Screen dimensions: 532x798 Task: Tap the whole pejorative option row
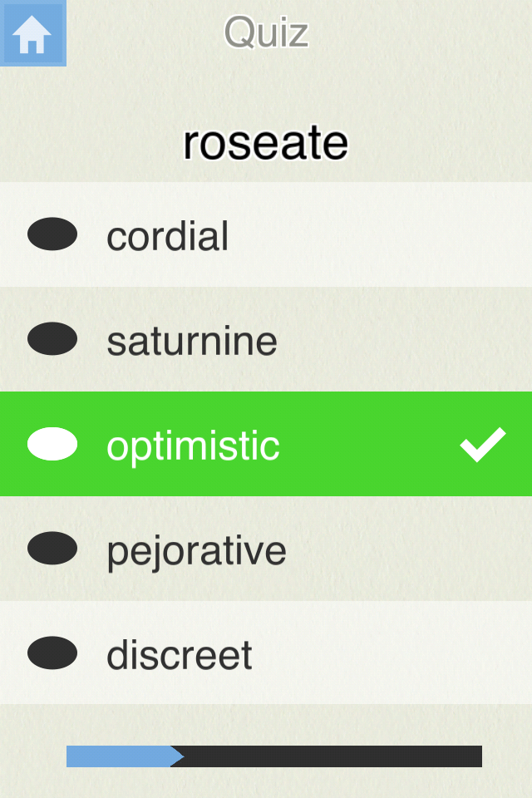click(266, 549)
